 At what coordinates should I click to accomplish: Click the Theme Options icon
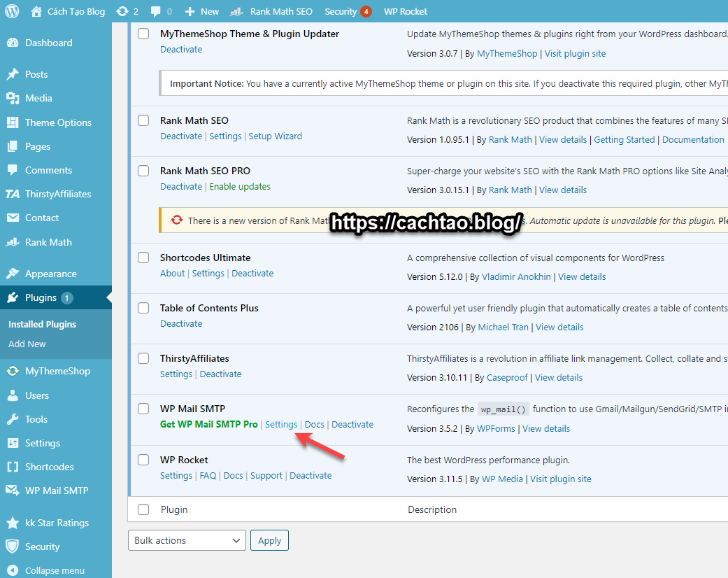(13, 122)
